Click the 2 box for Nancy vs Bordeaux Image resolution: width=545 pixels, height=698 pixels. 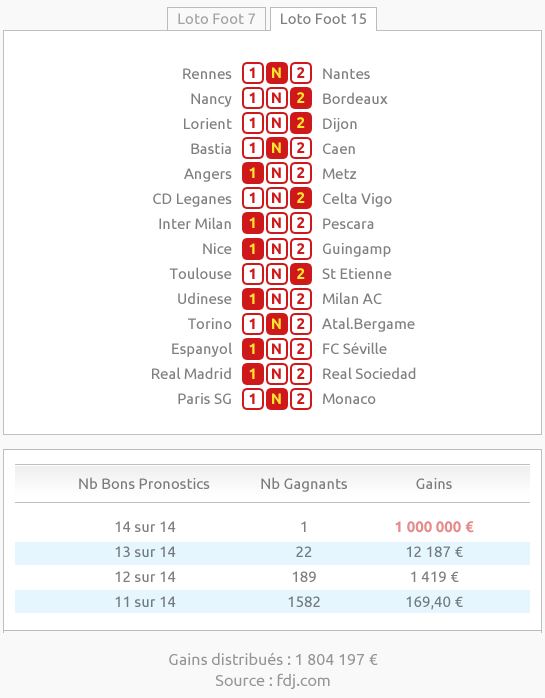point(301,98)
